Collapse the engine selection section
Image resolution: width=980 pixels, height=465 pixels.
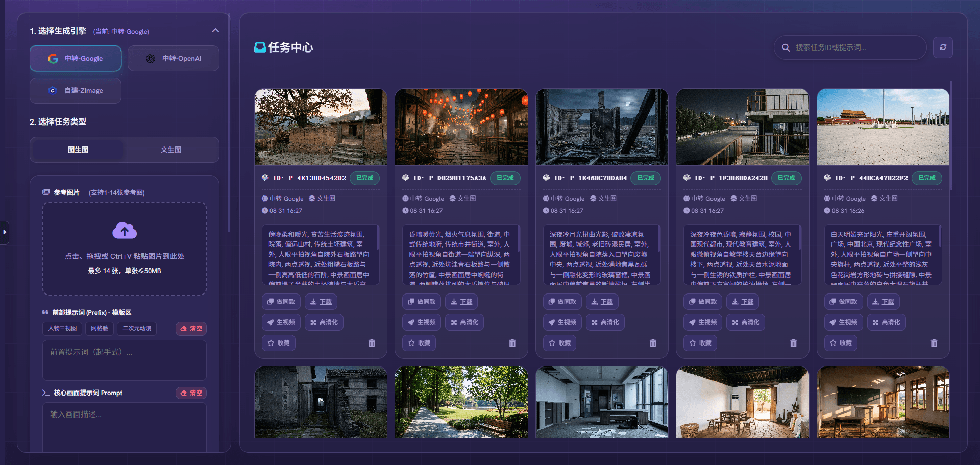pyautogui.click(x=215, y=31)
